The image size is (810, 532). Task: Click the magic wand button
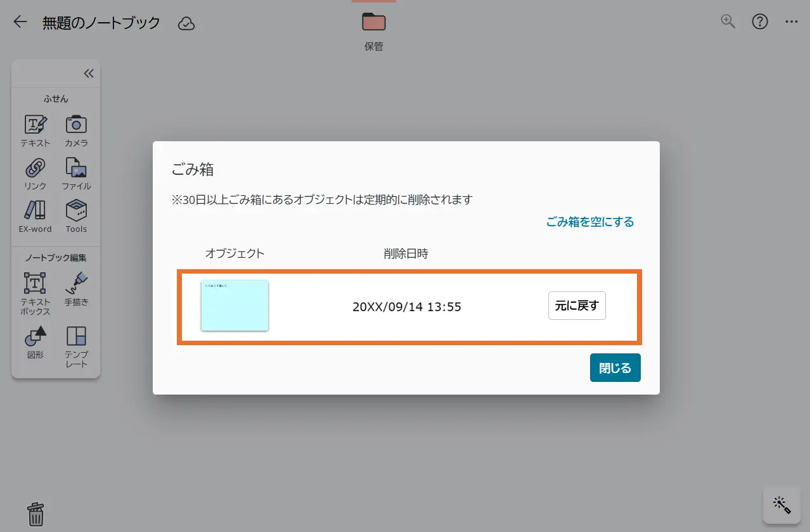pyautogui.click(x=781, y=505)
